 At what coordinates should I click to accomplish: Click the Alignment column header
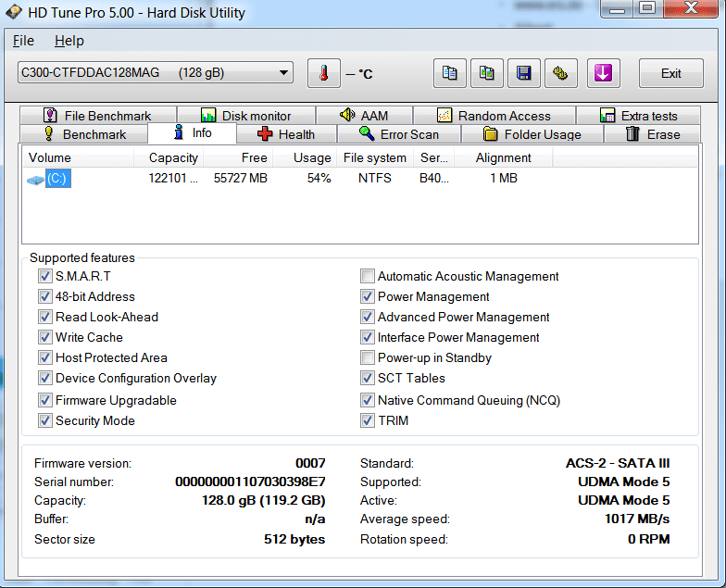[x=504, y=157]
